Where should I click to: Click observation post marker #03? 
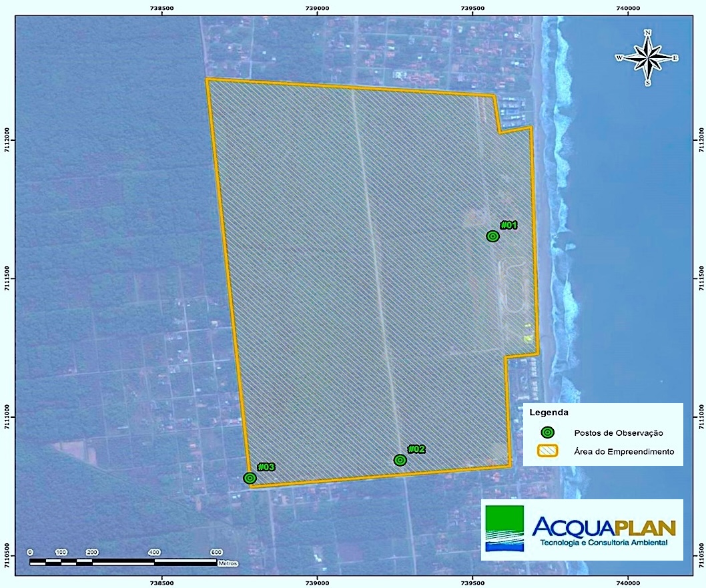pos(250,478)
